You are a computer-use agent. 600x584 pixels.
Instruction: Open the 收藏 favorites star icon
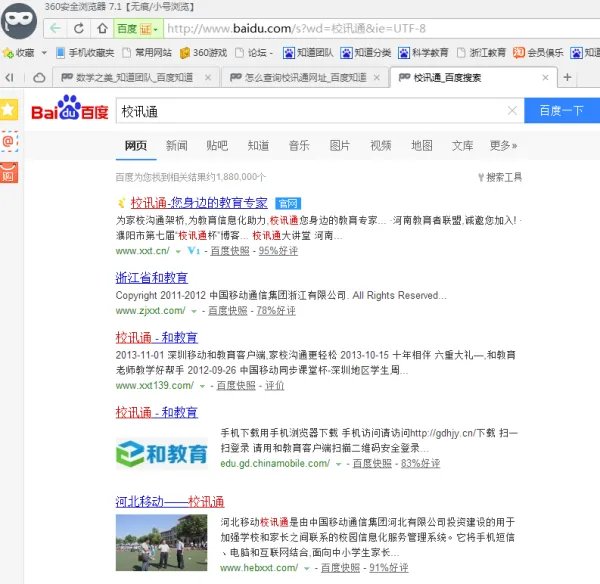pos(8,53)
